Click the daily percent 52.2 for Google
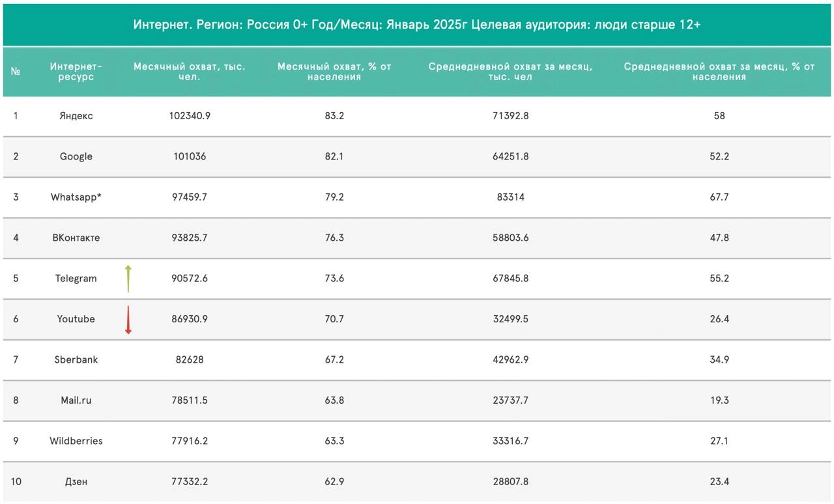 click(x=719, y=156)
